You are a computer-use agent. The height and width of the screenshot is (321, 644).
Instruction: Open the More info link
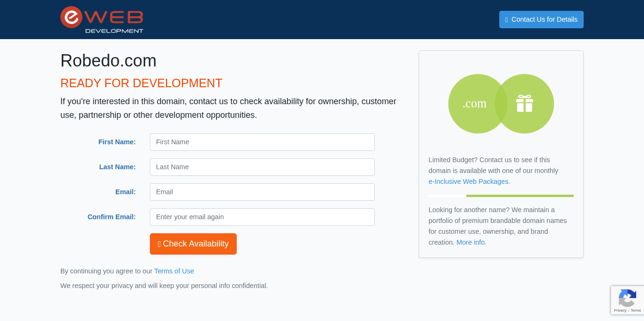coord(471,242)
